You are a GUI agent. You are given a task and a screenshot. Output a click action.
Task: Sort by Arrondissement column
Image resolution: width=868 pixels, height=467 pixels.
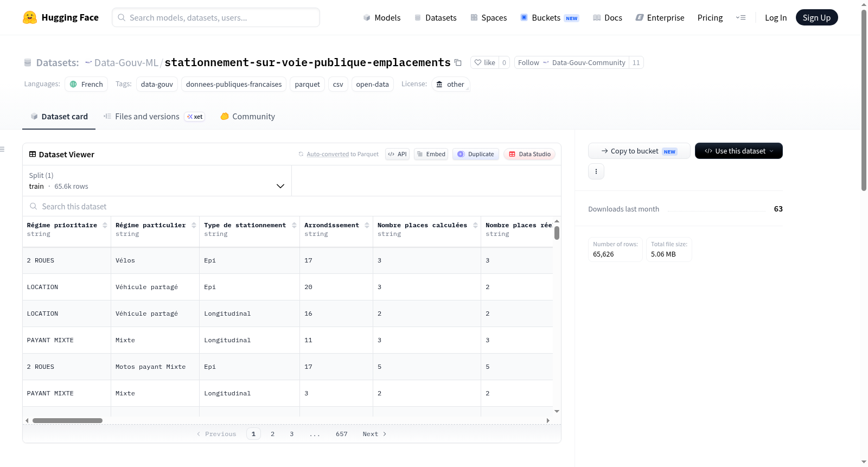tap(367, 225)
